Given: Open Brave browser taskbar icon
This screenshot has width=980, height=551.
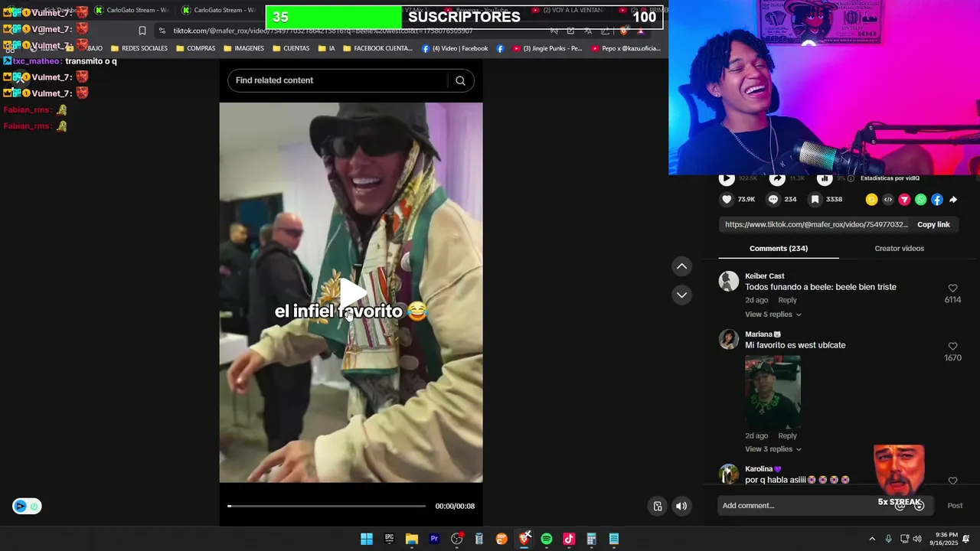Looking at the screenshot, I should pyautogui.click(x=524, y=539).
